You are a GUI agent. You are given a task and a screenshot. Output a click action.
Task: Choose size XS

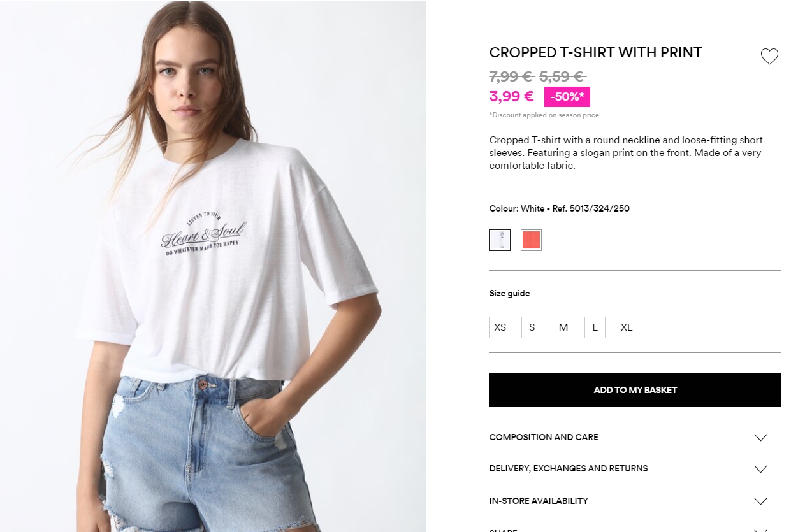pos(500,327)
